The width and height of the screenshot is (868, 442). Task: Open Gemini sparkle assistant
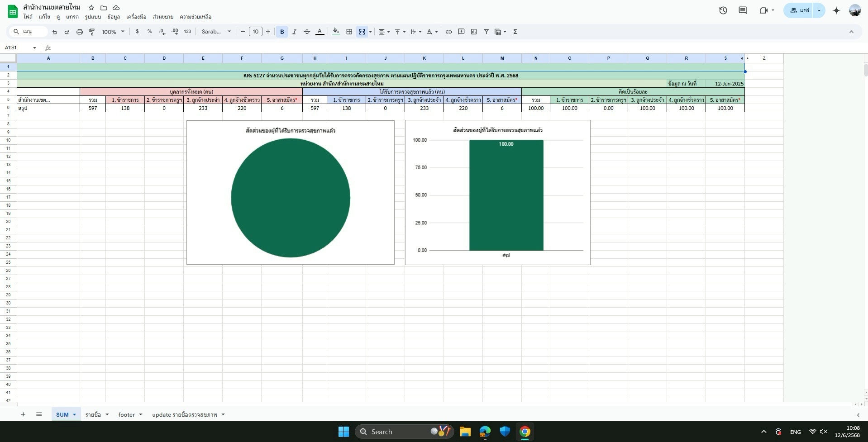836,10
